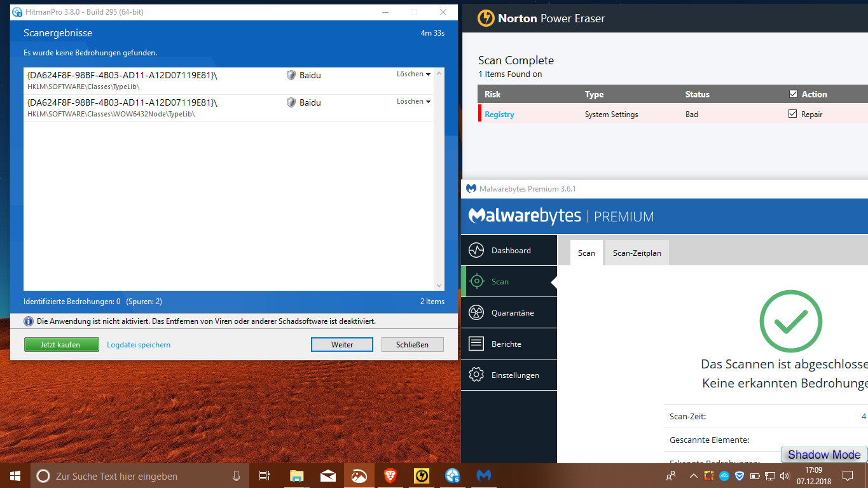Image resolution: width=868 pixels, height=488 pixels.
Task: Open the Mail app from the taskbar
Action: 328,475
